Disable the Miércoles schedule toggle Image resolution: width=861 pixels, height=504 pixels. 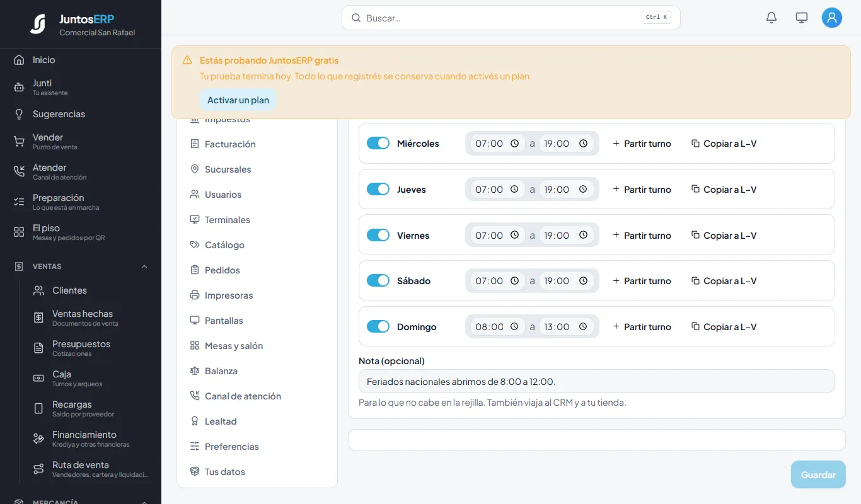coord(378,144)
